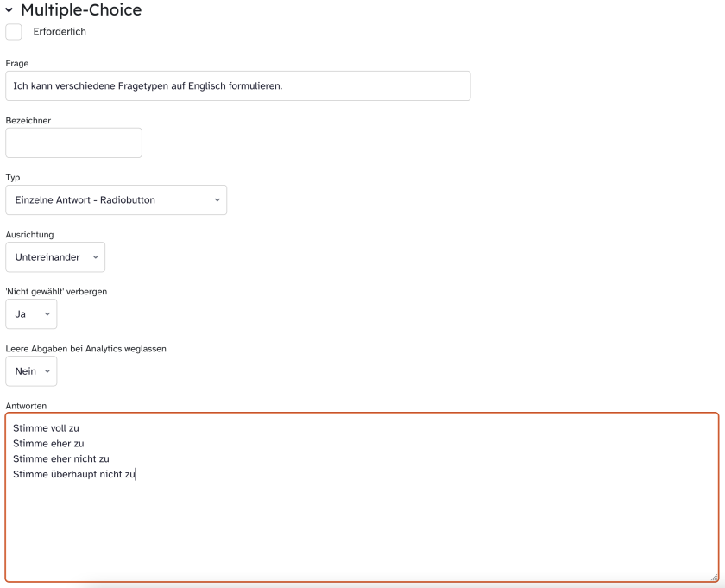Open the Leere Abgaben bei Analytics dropdown
725x588 pixels.
pos(31,371)
